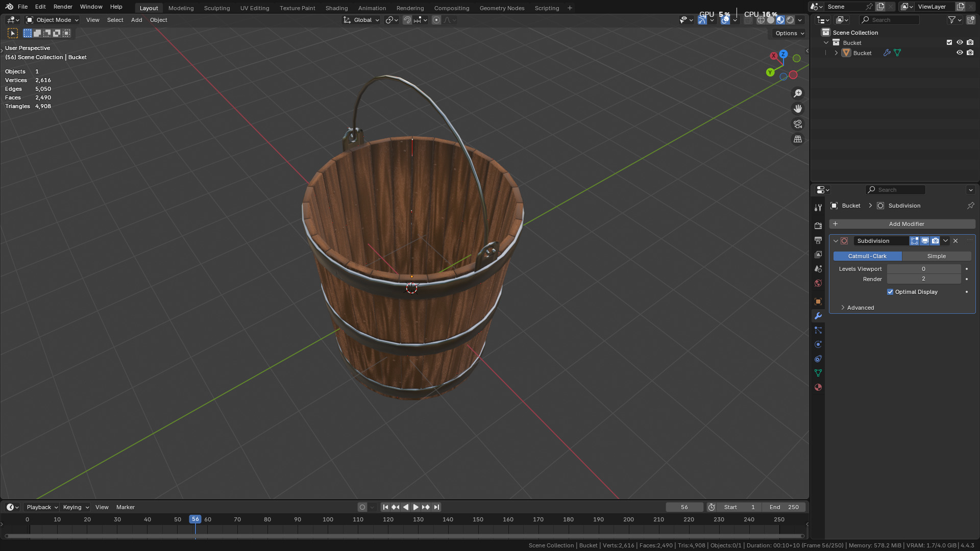The image size is (980, 551).
Task: Switch to the Geometry Nodes workspace tab
Action: click(x=502, y=8)
